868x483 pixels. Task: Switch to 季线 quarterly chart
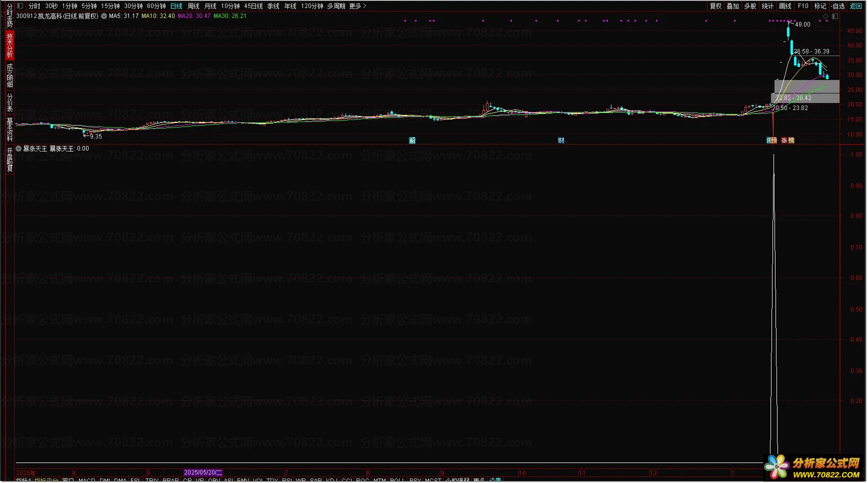point(273,6)
